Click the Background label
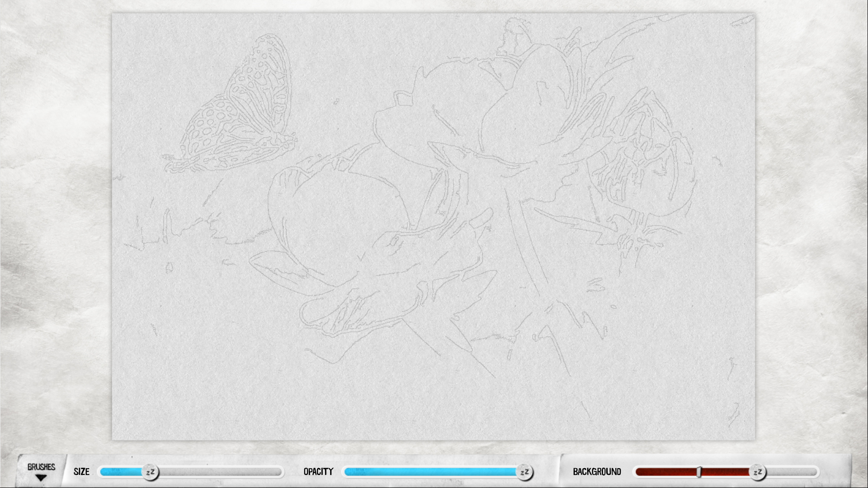Image resolution: width=868 pixels, height=488 pixels. tap(597, 472)
